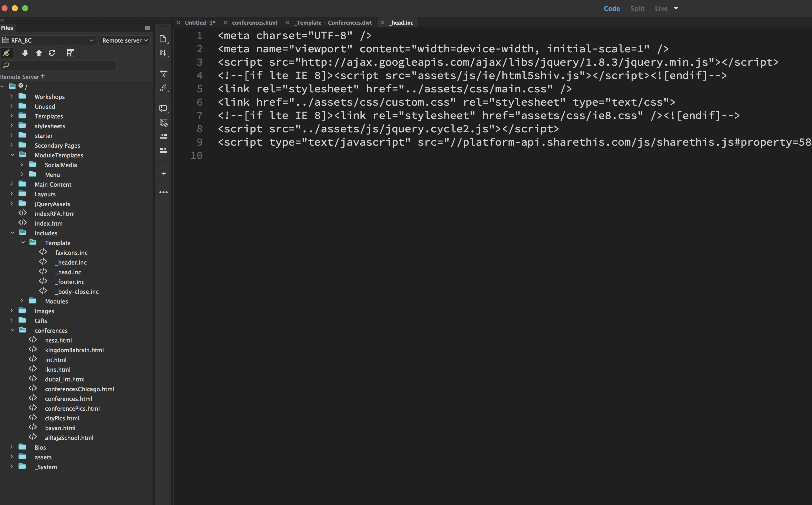This screenshot has height=505, width=812.
Task: Refresh the remote file list
Action: coord(52,53)
